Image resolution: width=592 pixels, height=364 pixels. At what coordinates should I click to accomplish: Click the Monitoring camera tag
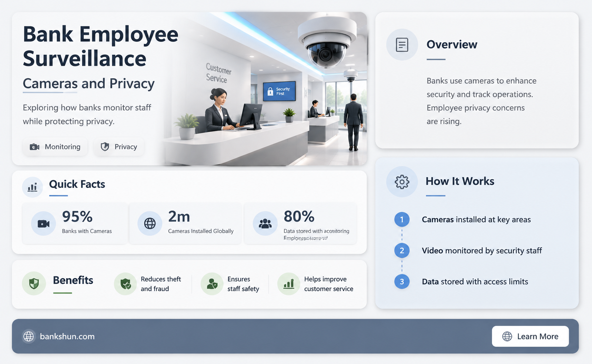pyautogui.click(x=55, y=147)
